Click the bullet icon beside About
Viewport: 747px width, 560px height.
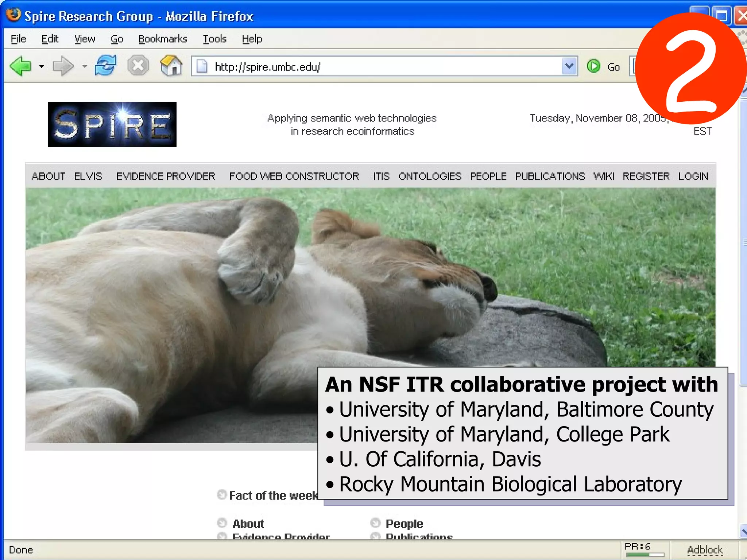222,523
